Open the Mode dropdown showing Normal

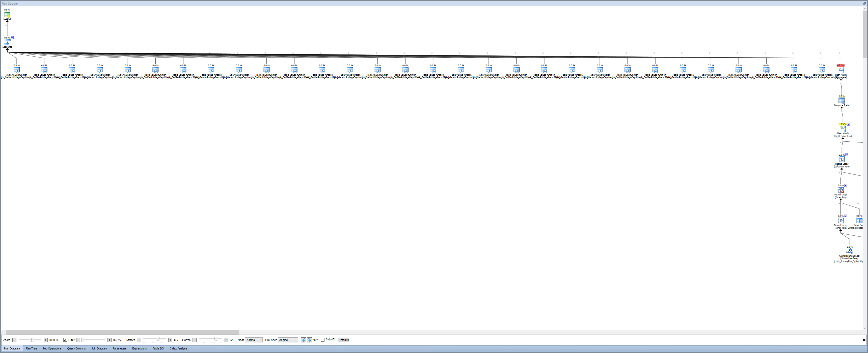click(x=254, y=340)
